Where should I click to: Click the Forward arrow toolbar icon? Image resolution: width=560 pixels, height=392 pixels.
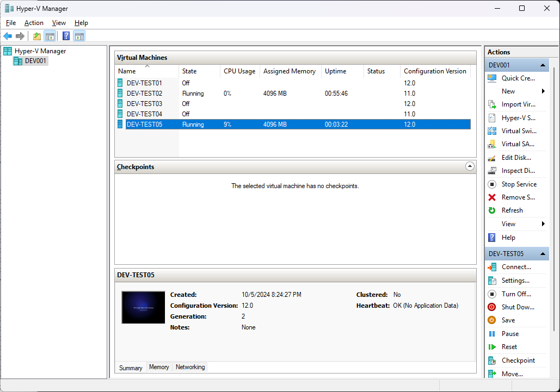tap(20, 36)
